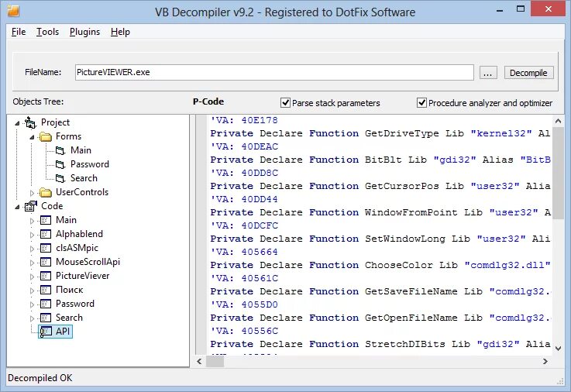Image resolution: width=571 pixels, height=392 pixels.
Task: Select the Alphablend module icon
Action: click(x=45, y=234)
